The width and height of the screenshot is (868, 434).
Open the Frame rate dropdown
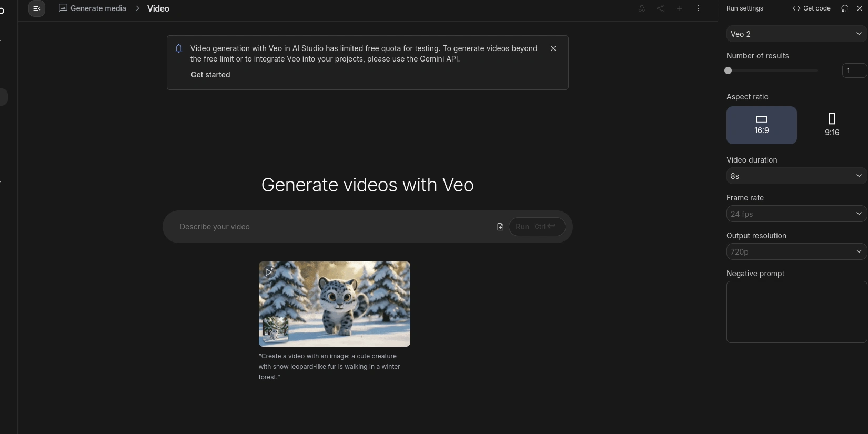(x=795, y=214)
